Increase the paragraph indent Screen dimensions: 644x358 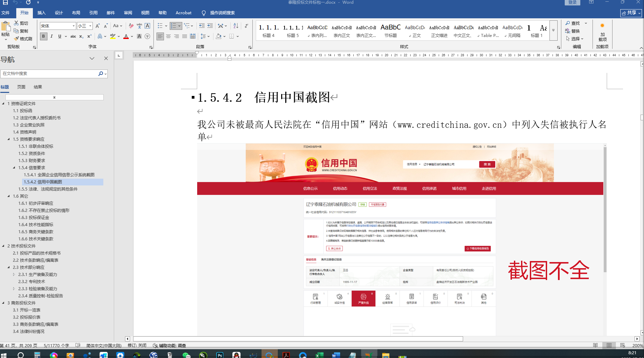[210, 26]
